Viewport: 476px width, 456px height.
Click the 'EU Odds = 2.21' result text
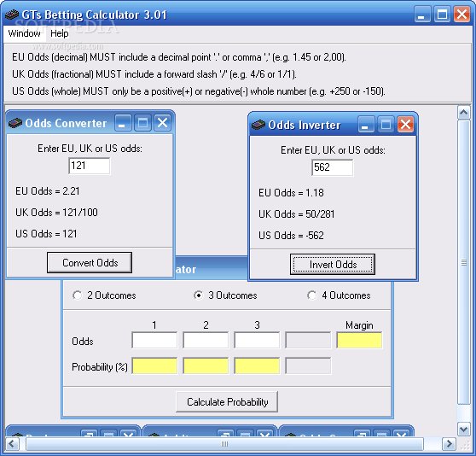tap(48, 191)
